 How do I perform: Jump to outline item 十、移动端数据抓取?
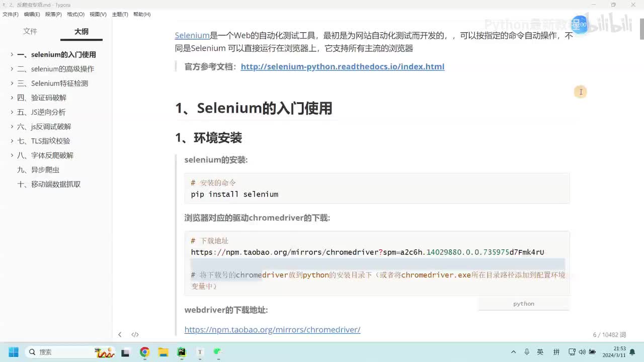pyautogui.click(x=49, y=184)
